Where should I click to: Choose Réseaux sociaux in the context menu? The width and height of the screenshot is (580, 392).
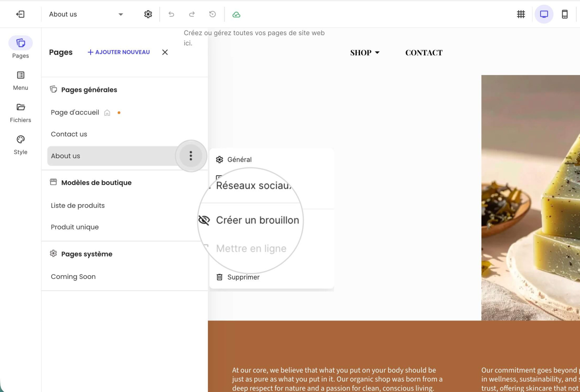(x=254, y=185)
